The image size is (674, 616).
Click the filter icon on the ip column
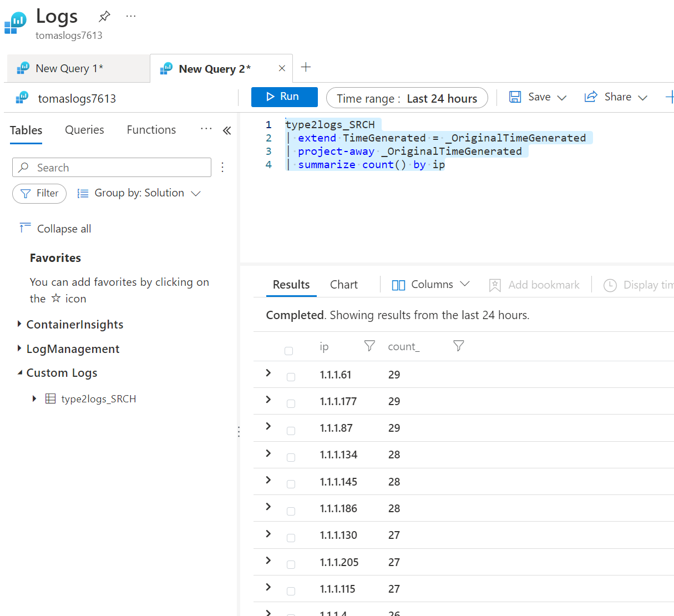(x=369, y=346)
